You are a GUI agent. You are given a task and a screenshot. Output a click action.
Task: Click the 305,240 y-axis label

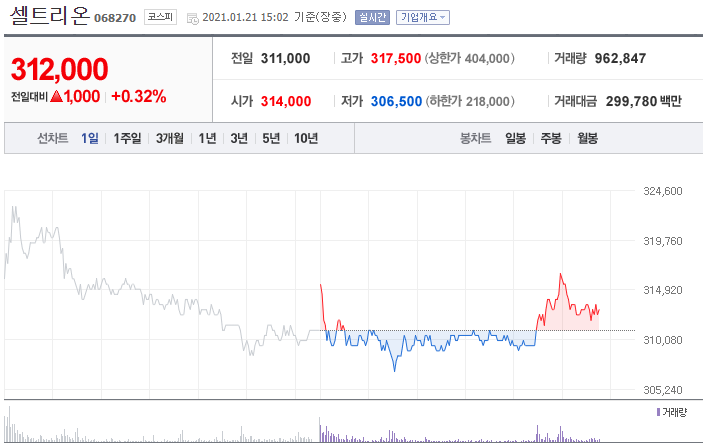click(663, 390)
